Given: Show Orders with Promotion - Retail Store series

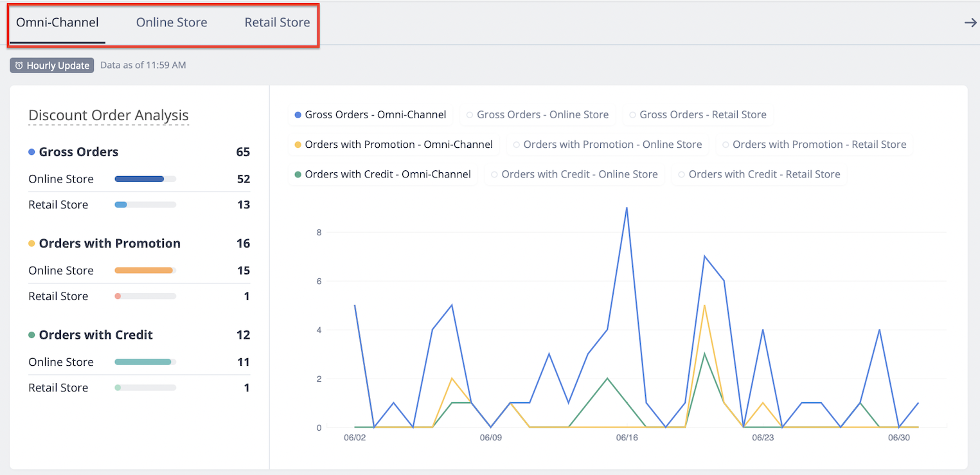Looking at the screenshot, I should [814, 145].
